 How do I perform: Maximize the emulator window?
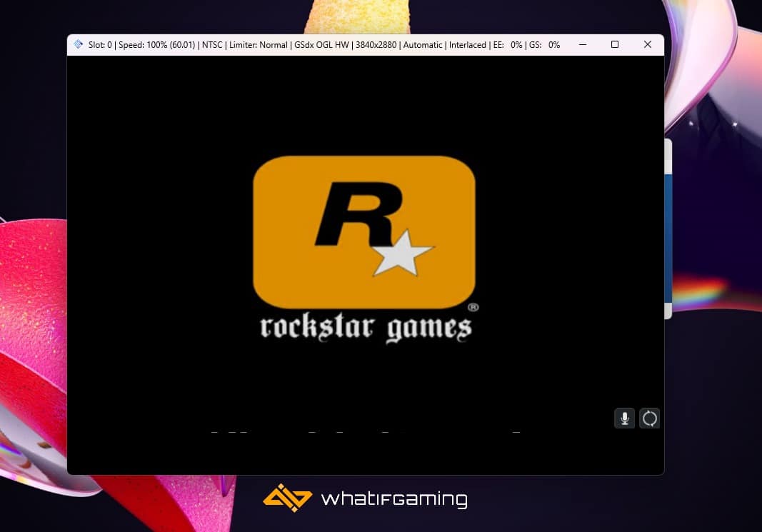(x=615, y=45)
